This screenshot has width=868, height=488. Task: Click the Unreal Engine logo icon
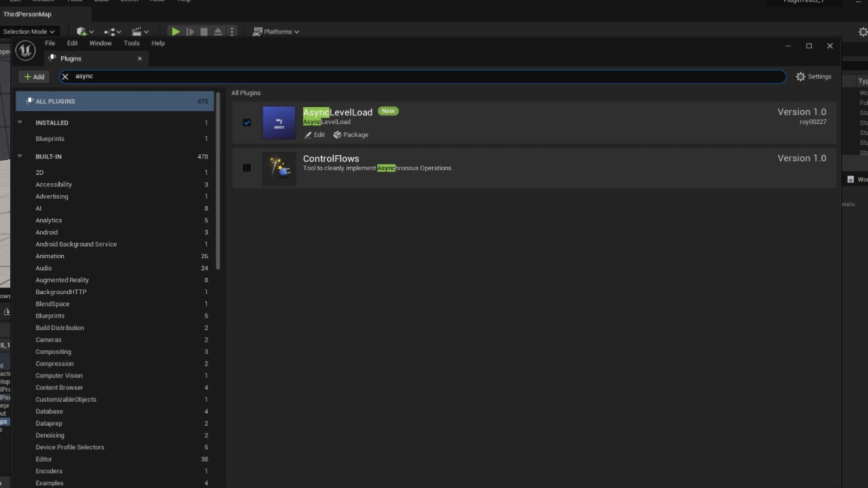[x=25, y=51]
